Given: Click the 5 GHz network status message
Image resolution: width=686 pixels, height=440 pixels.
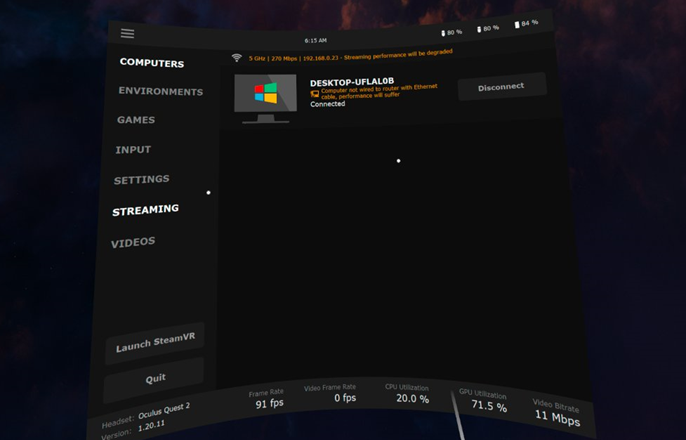Looking at the screenshot, I should [350, 55].
